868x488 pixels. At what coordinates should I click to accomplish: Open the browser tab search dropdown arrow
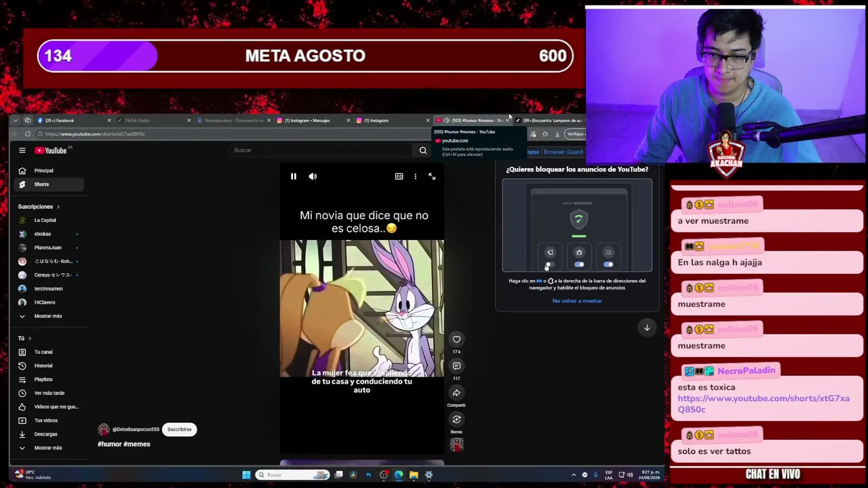tap(15, 121)
